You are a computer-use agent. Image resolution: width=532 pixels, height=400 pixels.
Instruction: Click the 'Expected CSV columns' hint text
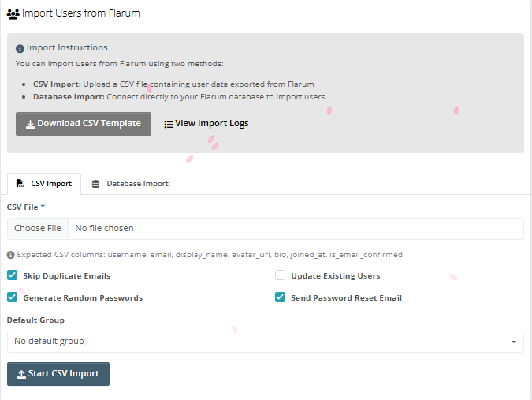pyautogui.click(x=210, y=255)
